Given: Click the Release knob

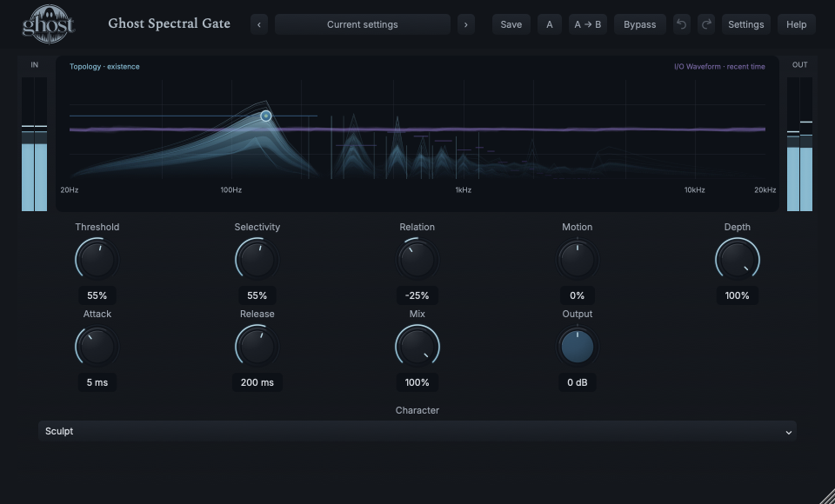Looking at the screenshot, I should [257, 347].
